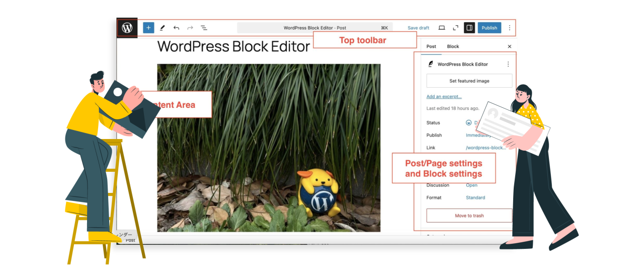The image size is (644, 269).
Task: Click the Add an excerpt link
Action: tap(444, 97)
